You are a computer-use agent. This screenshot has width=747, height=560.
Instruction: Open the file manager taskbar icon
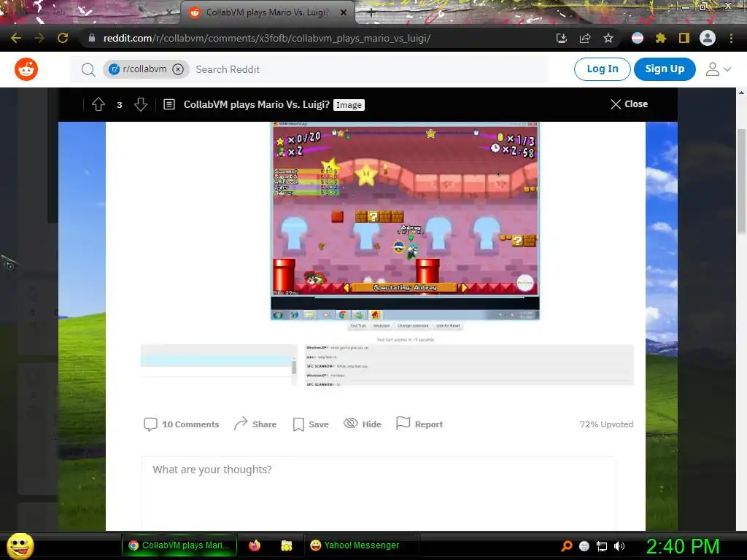tap(286, 545)
